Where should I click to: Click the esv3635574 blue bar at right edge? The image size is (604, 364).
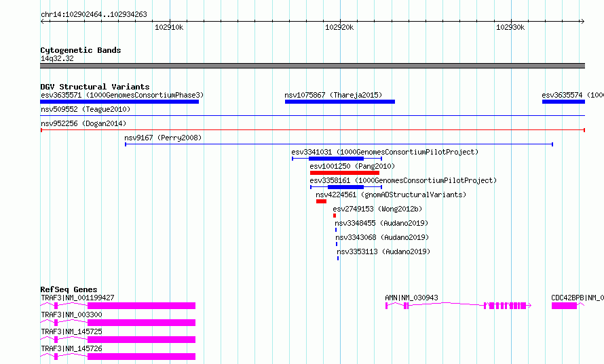coord(563,102)
